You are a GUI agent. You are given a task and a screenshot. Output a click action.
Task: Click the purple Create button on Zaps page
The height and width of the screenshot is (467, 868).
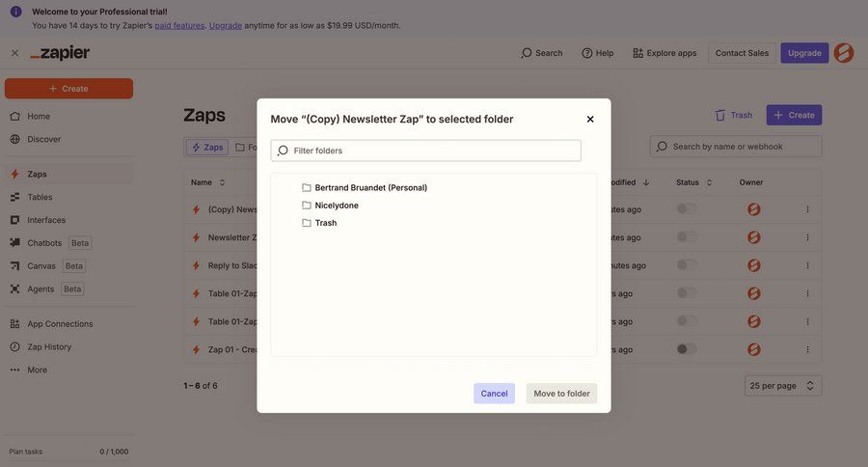point(794,115)
